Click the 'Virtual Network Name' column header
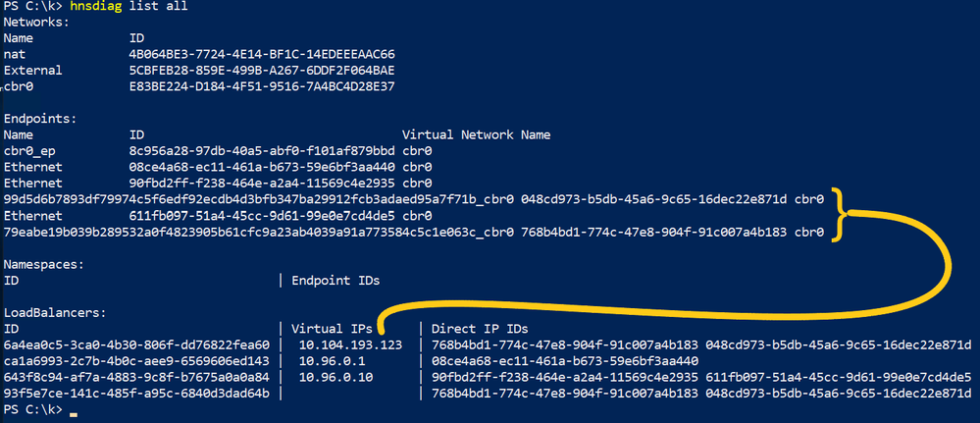Viewport: 980px width, 423px height. (476, 134)
